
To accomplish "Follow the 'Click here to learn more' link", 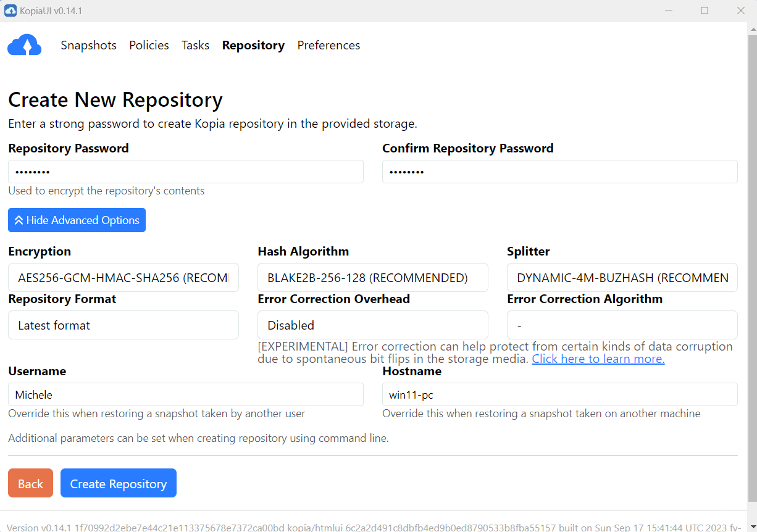I will (x=598, y=359).
